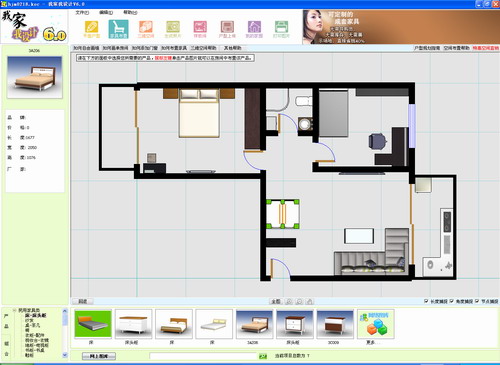Collapse the 民用家具类 tree root node
This screenshot has width=500, height=365.
click(14, 310)
